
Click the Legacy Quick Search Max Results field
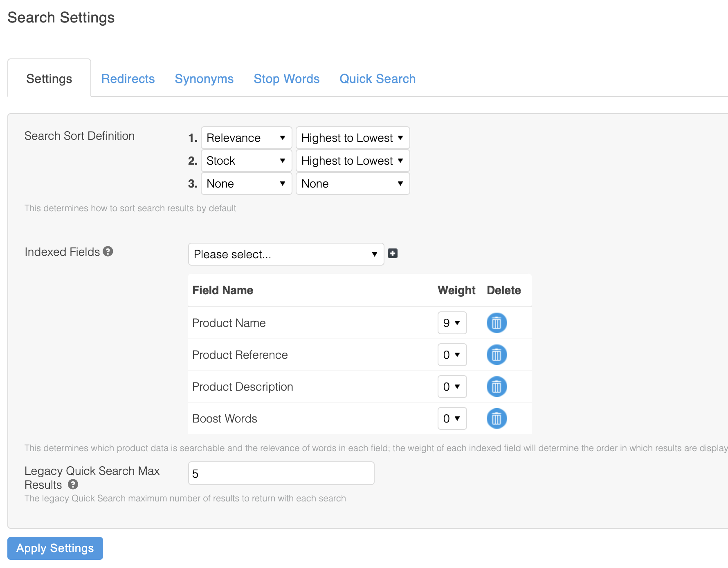pyautogui.click(x=281, y=473)
